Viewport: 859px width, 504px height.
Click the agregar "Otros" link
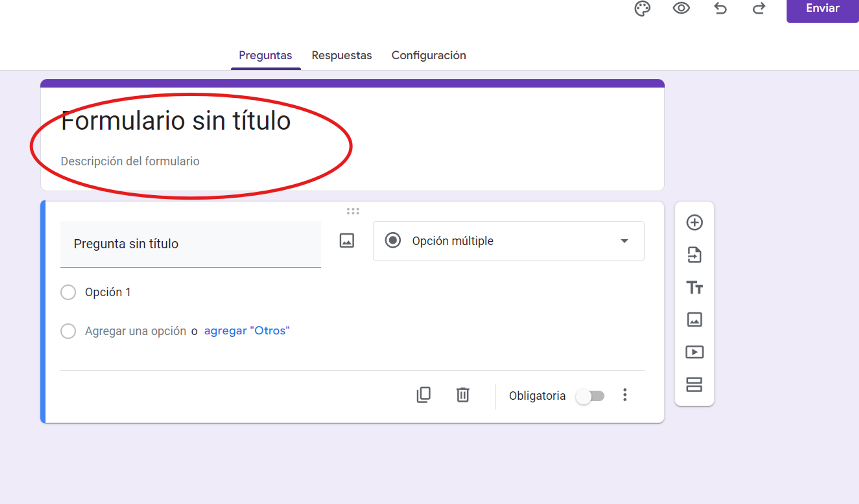click(x=247, y=331)
